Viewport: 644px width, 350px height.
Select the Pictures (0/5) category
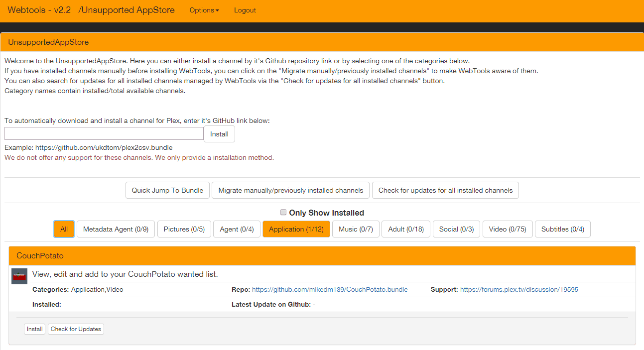coord(184,229)
